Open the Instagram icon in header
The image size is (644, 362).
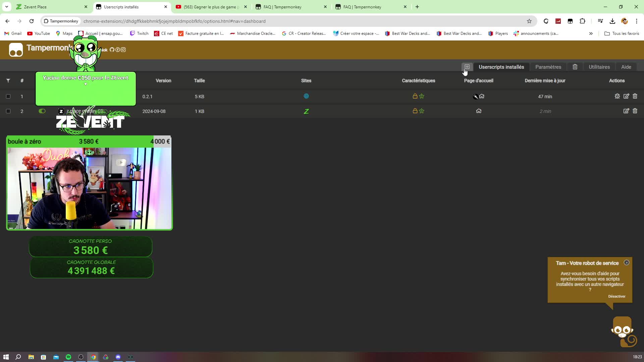[123, 50]
